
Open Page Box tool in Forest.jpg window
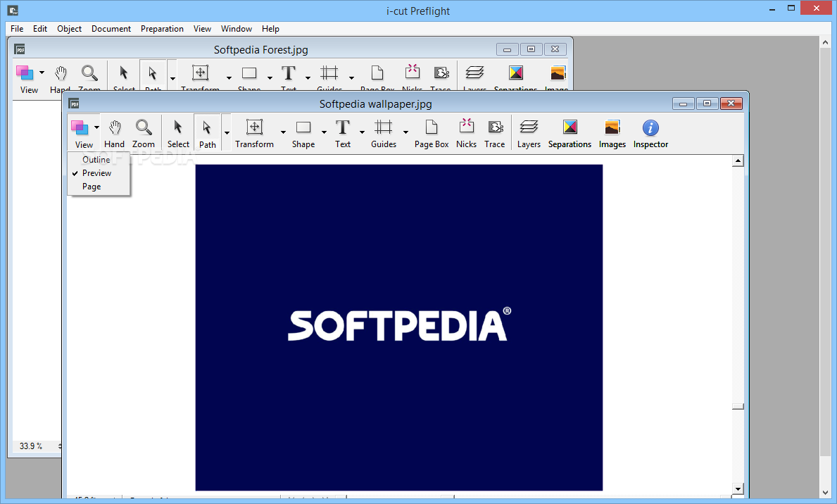click(377, 78)
